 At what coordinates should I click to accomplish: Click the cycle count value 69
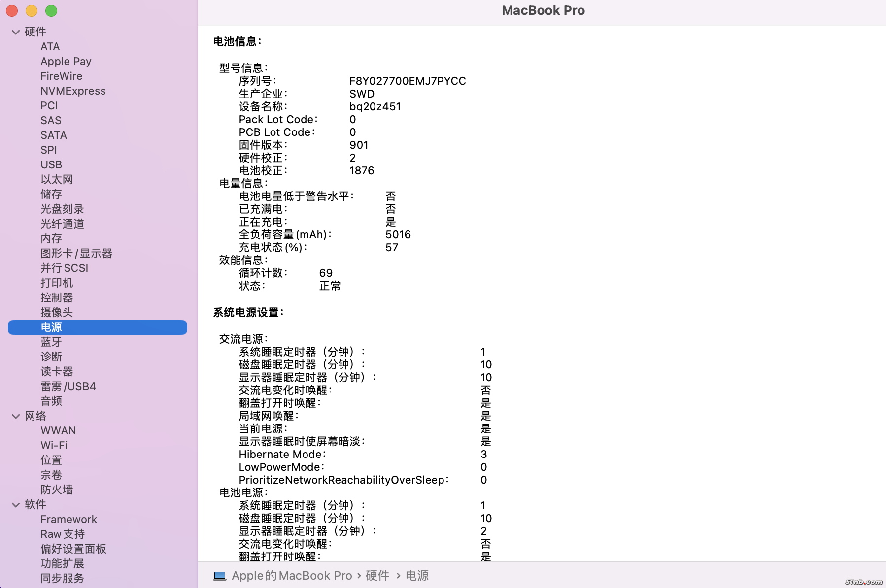pyautogui.click(x=326, y=273)
